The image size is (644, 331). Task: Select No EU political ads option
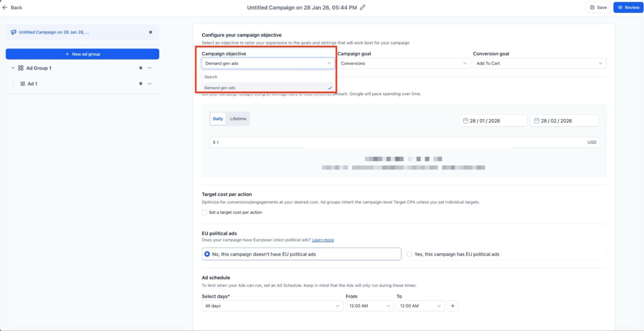tap(207, 254)
